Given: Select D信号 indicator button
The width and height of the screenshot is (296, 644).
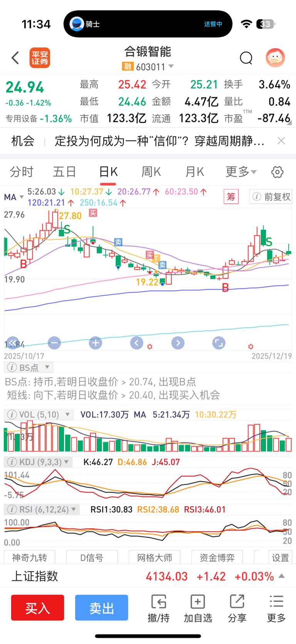Looking at the screenshot, I should [92, 558].
